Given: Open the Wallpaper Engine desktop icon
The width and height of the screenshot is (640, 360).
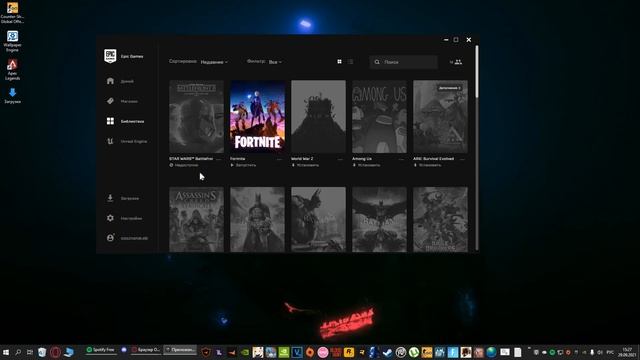Looking at the screenshot, I should click(12, 41).
